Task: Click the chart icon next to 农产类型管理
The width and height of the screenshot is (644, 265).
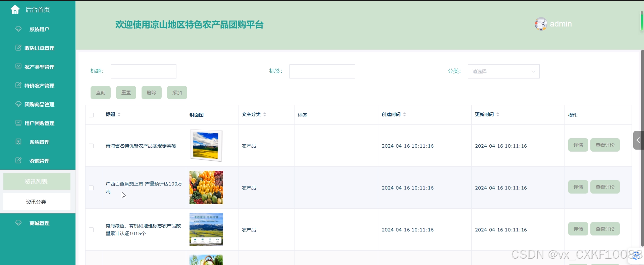Action: point(18,66)
